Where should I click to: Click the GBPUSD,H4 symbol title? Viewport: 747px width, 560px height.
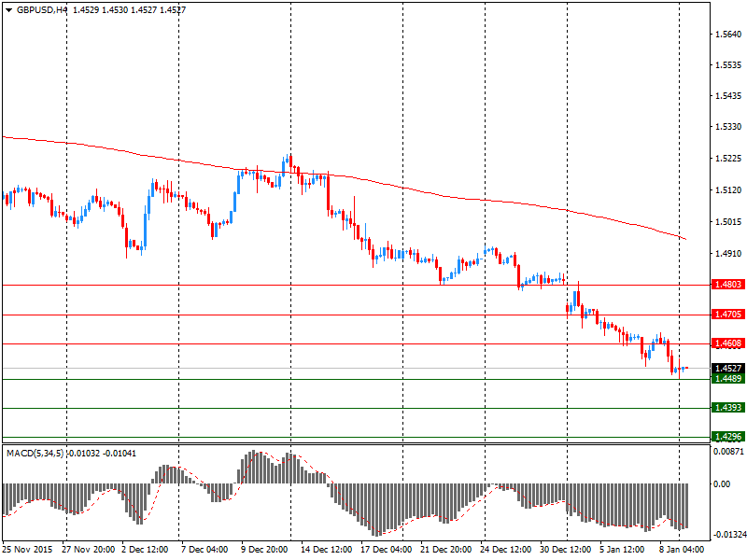[x=42, y=10]
